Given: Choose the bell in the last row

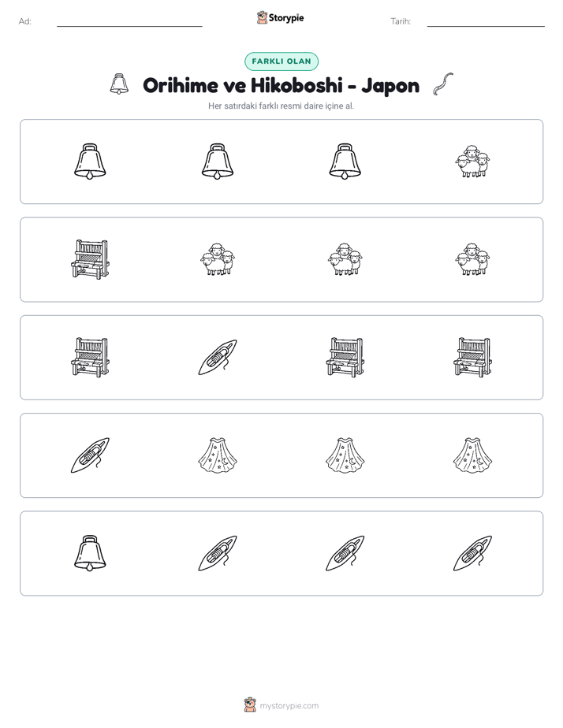Looking at the screenshot, I should (x=90, y=553).
